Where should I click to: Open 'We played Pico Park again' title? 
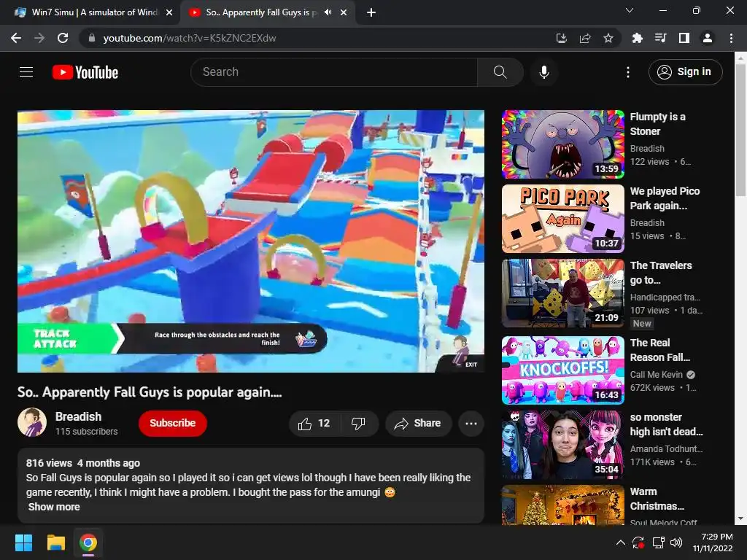(665, 198)
